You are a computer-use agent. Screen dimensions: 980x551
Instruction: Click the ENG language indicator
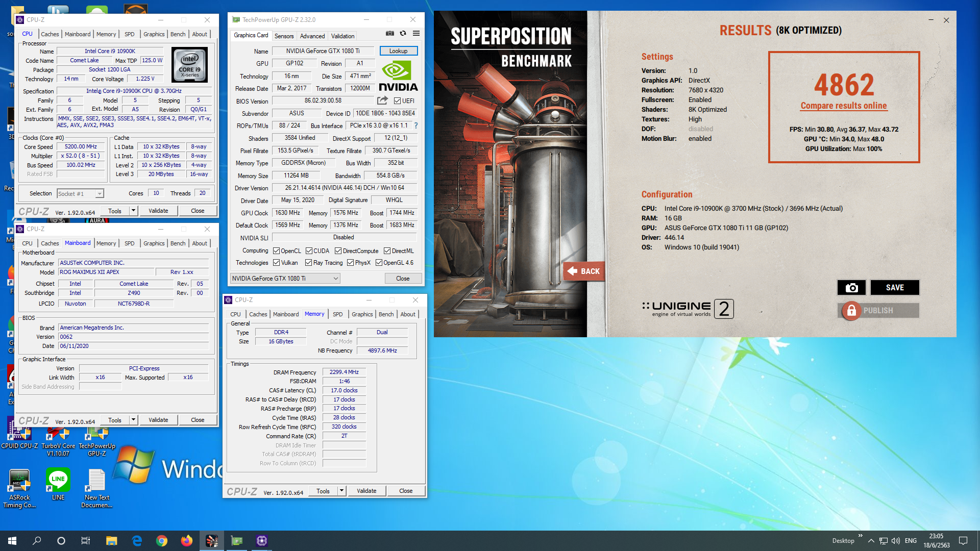tap(911, 541)
